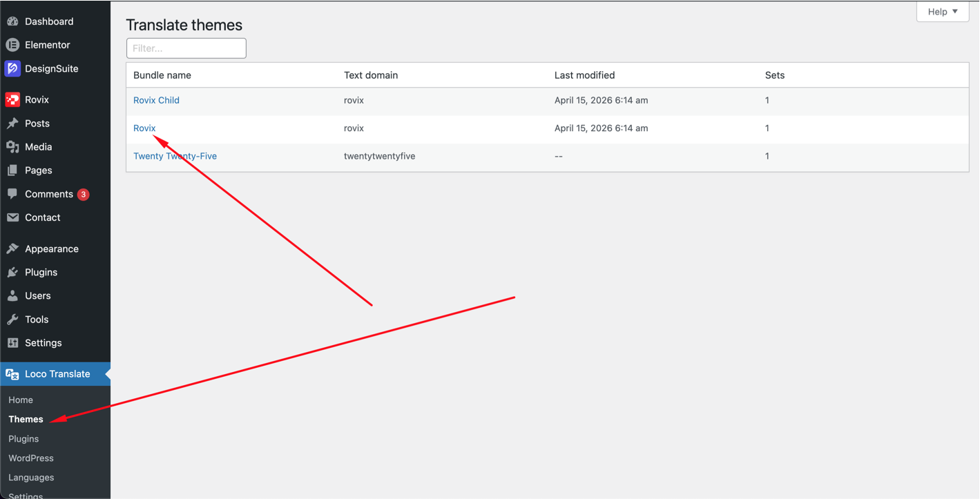This screenshot has width=980, height=499.
Task: Click the Appearance paintbrush icon
Action: coord(12,249)
